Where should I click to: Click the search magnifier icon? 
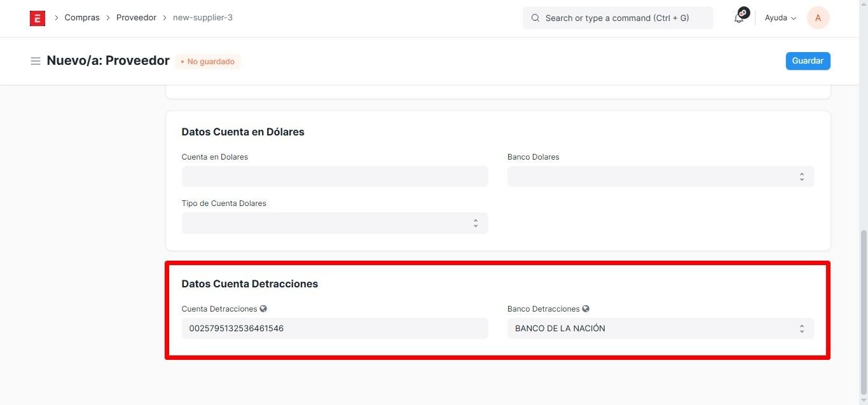click(535, 18)
